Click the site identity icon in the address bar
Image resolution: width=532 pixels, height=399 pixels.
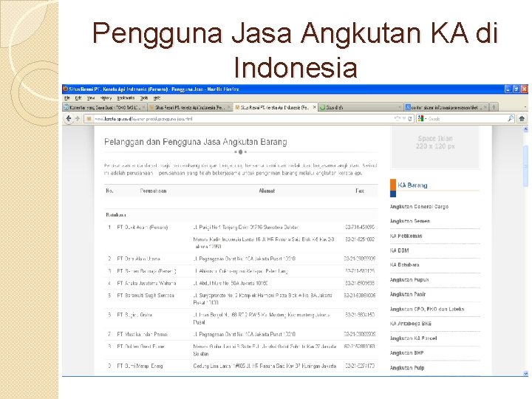(89, 119)
